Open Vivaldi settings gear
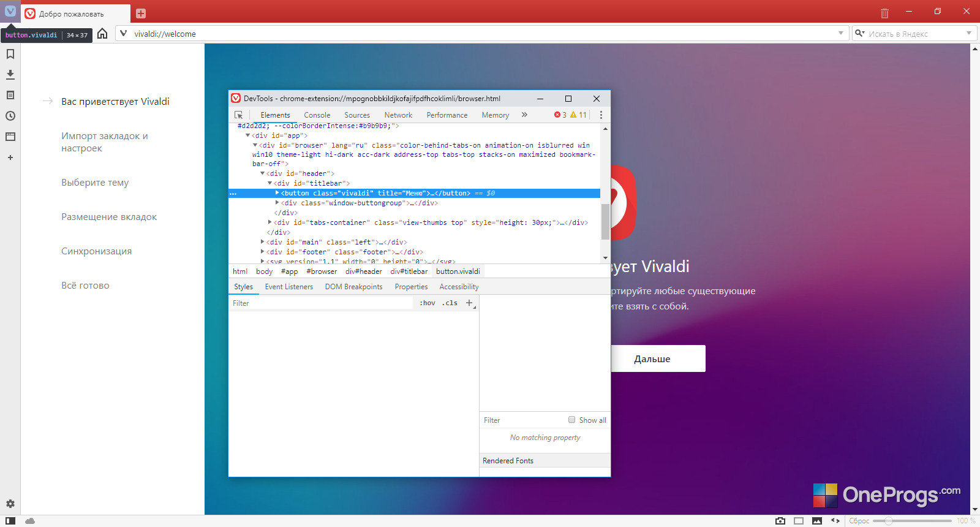Image resolution: width=980 pixels, height=527 pixels. [10, 504]
